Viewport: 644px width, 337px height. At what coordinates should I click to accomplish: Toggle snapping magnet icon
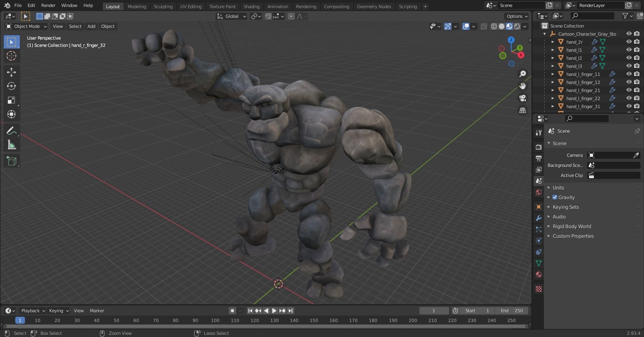(268, 16)
